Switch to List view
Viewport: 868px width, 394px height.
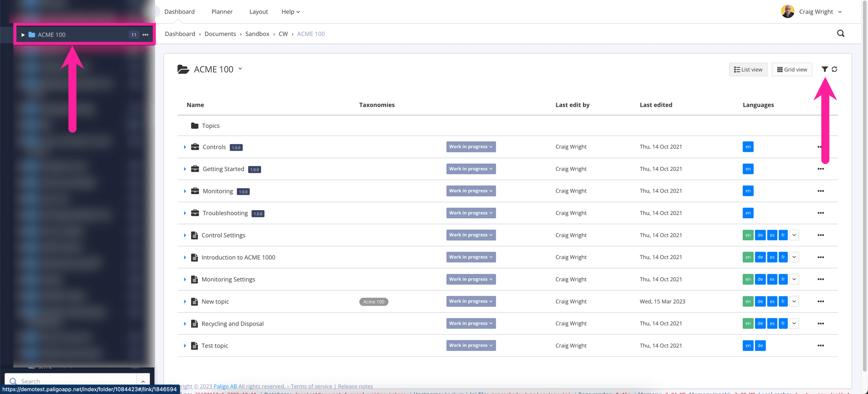pos(748,69)
